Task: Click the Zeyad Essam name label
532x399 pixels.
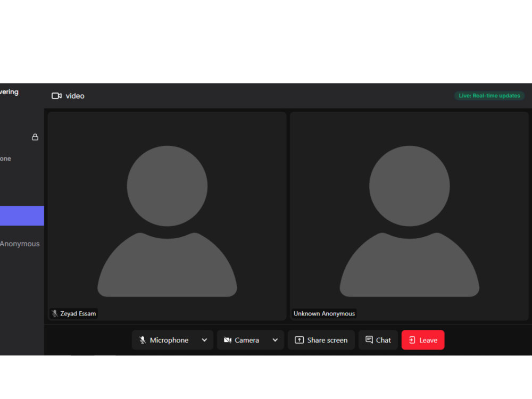Action: [78, 313]
